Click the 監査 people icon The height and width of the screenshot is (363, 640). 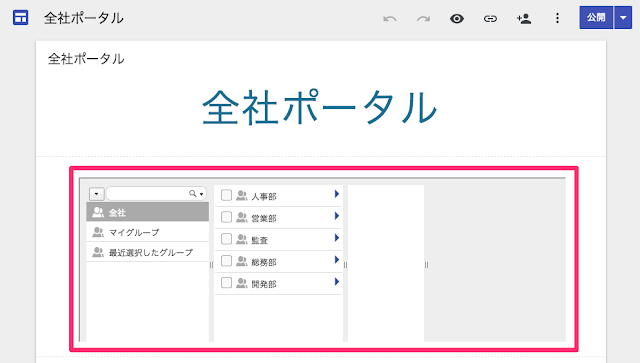point(242,239)
